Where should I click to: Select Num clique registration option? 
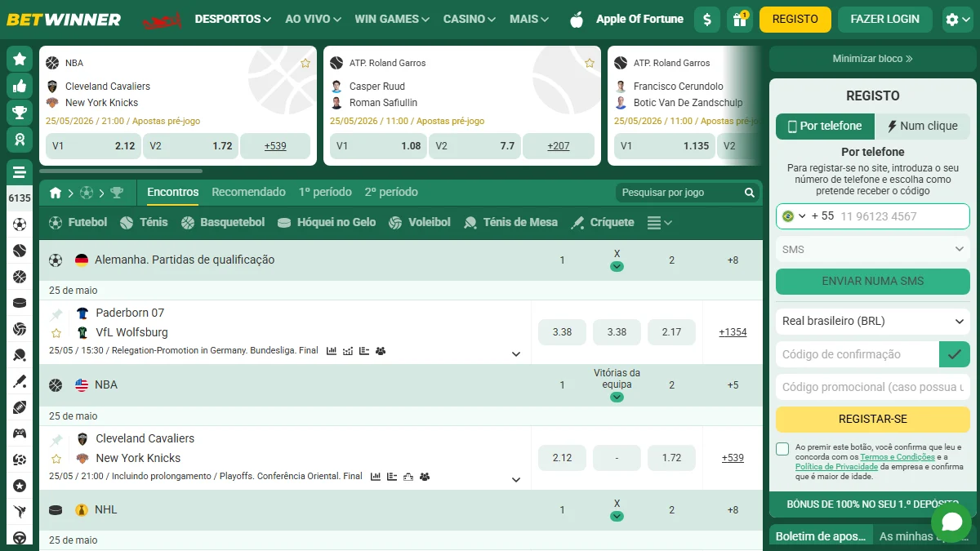922,127
